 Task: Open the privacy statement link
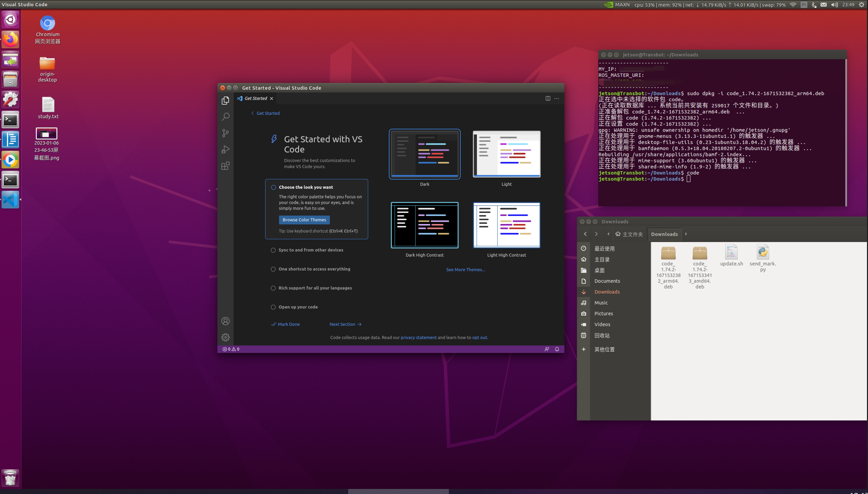[x=418, y=337]
